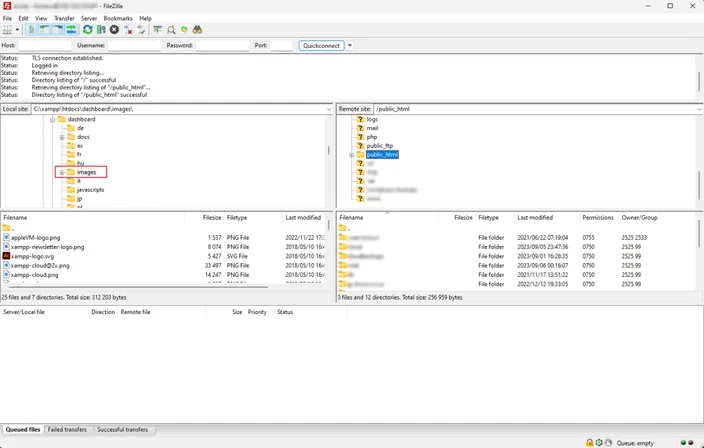Open the Help menu
The width and height of the screenshot is (704, 448).
[145, 18]
